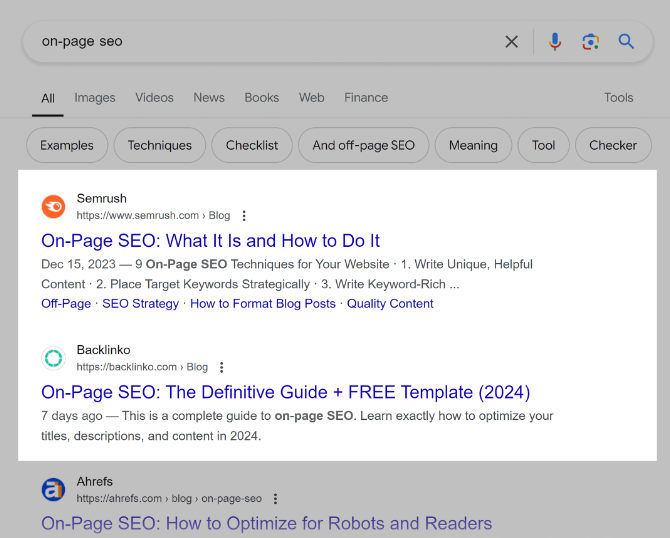This screenshot has width=670, height=538.
Task: Click the Ahrefs favicon logo
Action: (53, 490)
